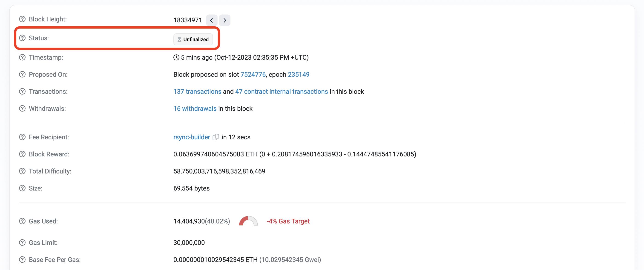The image size is (644, 270).
Task: Click the Fee Recipient label
Action: tap(49, 137)
